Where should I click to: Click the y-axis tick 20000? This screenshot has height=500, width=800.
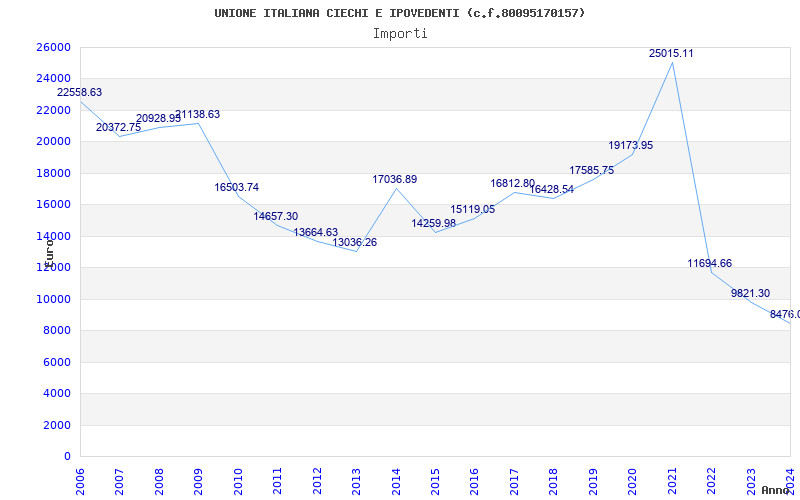point(53,141)
